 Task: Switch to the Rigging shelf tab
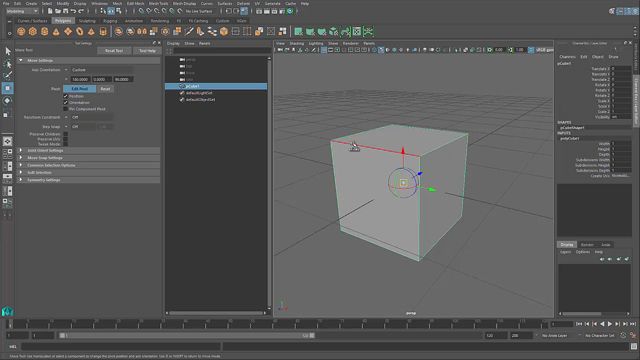(110, 21)
